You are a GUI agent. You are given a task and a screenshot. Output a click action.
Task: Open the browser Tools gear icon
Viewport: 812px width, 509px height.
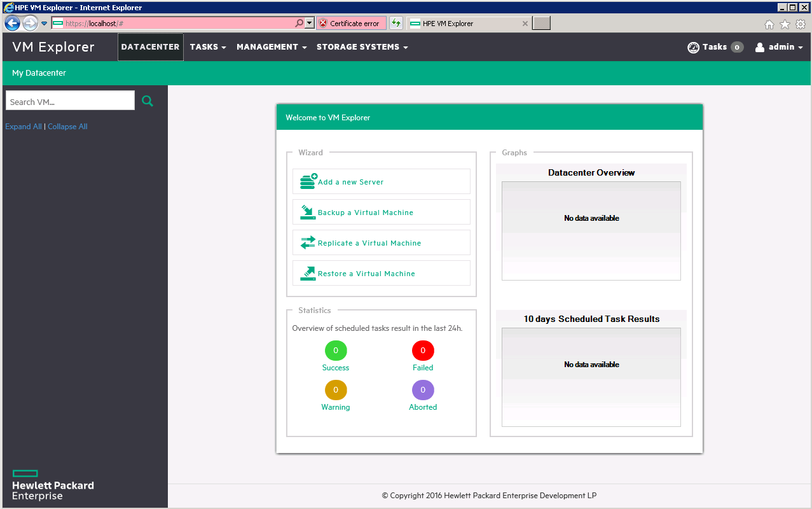tap(801, 24)
